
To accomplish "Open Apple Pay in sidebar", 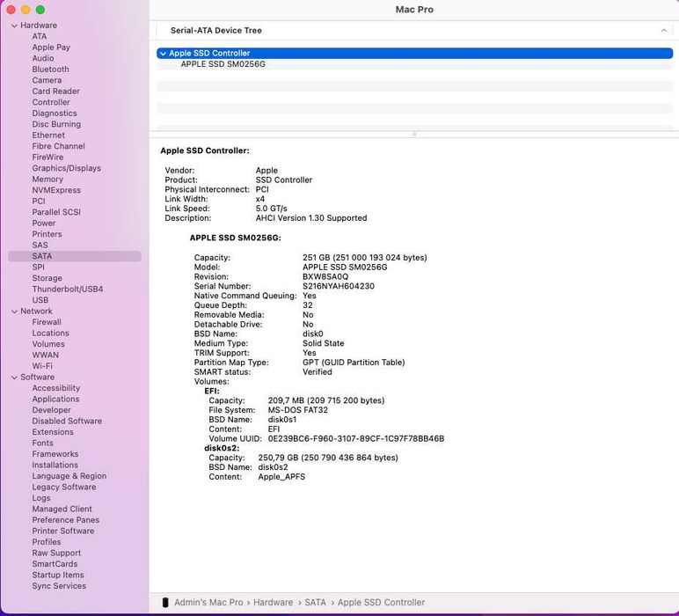I will coord(51,48).
